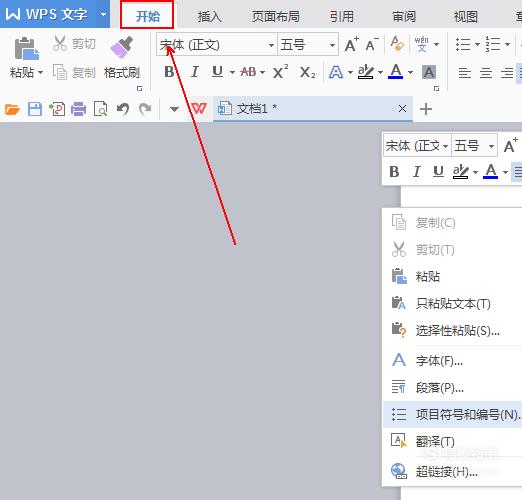This screenshot has height=500, width=522.
Task: Click the undo arrow icon
Action: (123, 109)
